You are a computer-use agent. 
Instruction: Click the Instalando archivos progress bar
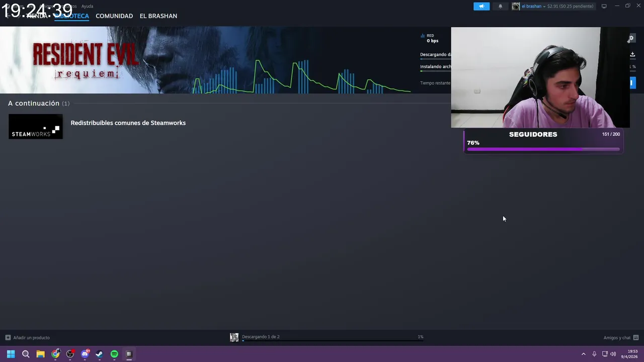coord(436,71)
